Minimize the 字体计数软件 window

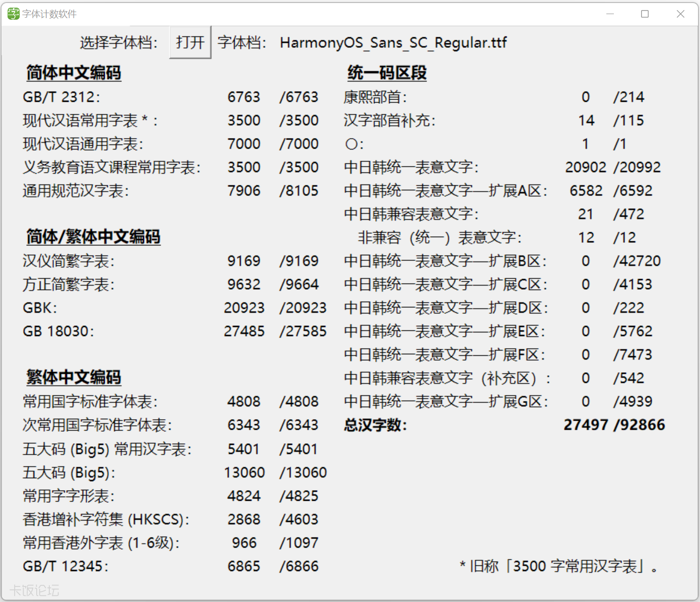(x=610, y=14)
